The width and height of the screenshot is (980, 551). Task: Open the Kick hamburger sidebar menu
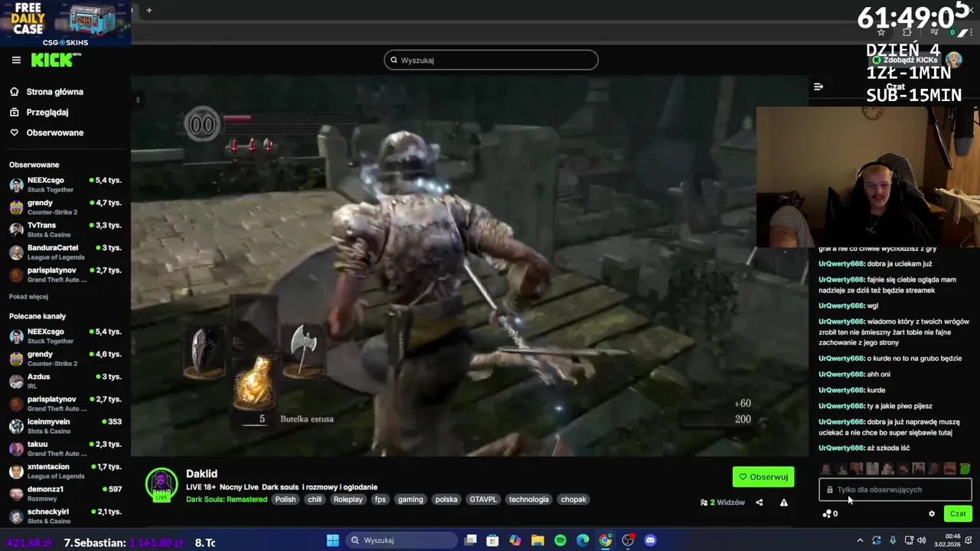tap(16, 60)
